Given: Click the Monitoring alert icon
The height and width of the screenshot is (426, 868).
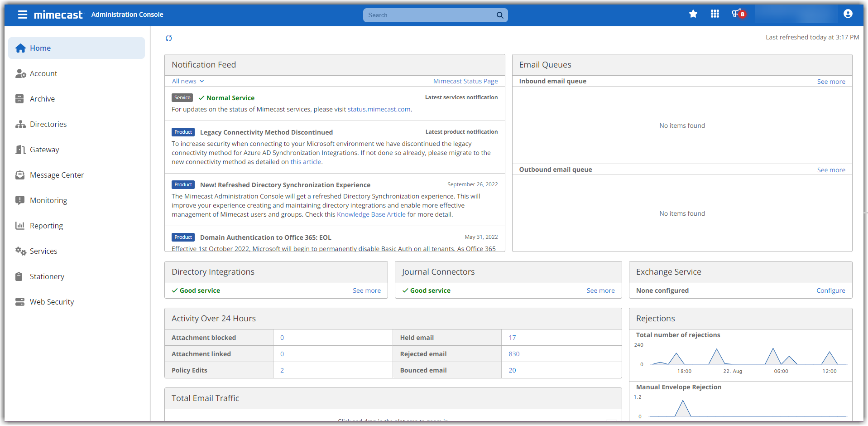Looking at the screenshot, I should tap(20, 200).
